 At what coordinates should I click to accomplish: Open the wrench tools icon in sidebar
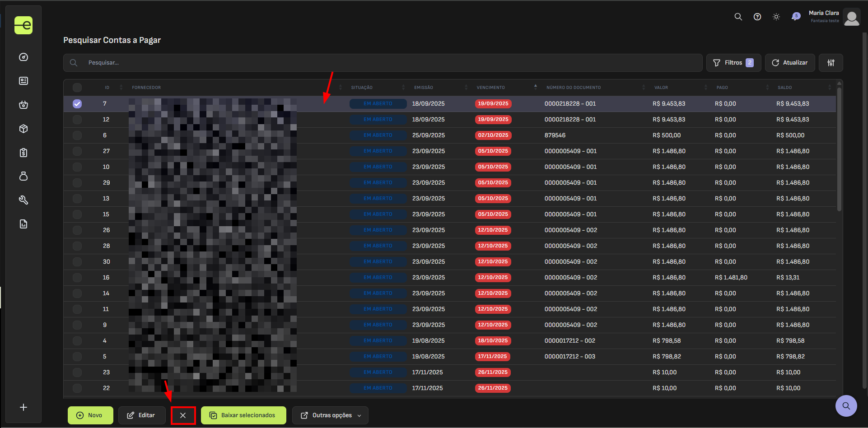pyautogui.click(x=23, y=200)
